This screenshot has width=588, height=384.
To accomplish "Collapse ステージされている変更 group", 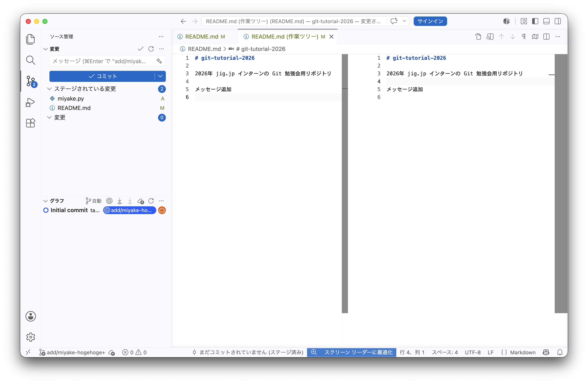I will (49, 89).
